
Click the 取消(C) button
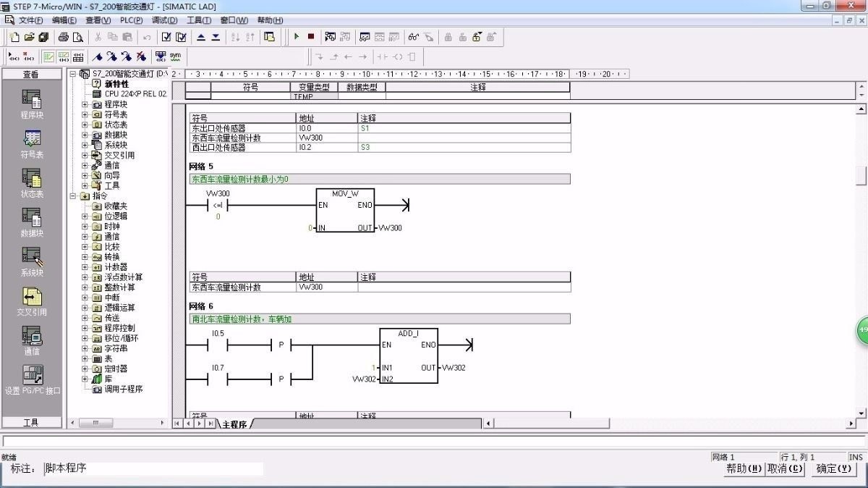[785, 468]
